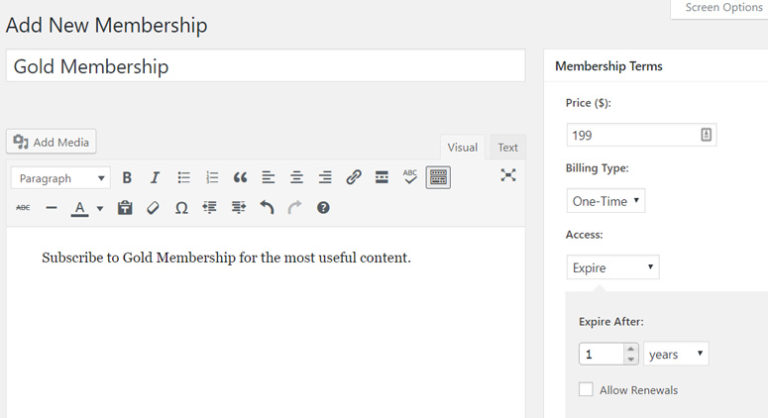Click the clear formatting eraser icon
This screenshot has width=768, height=418.
[153, 208]
